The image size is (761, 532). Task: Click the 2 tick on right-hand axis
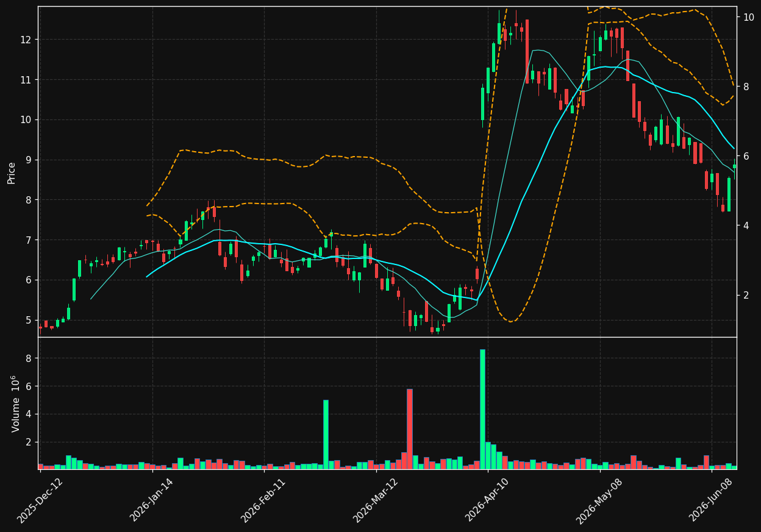(746, 295)
